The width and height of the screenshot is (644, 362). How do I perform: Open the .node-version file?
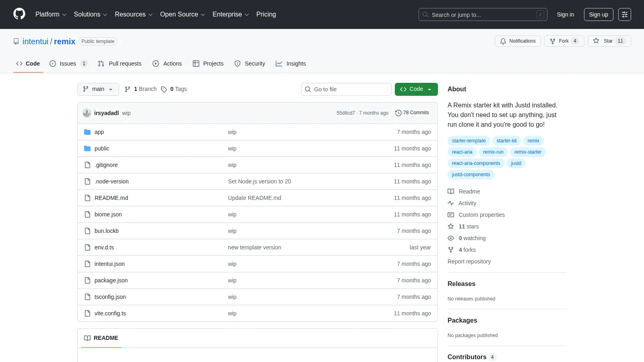[111, 181]
